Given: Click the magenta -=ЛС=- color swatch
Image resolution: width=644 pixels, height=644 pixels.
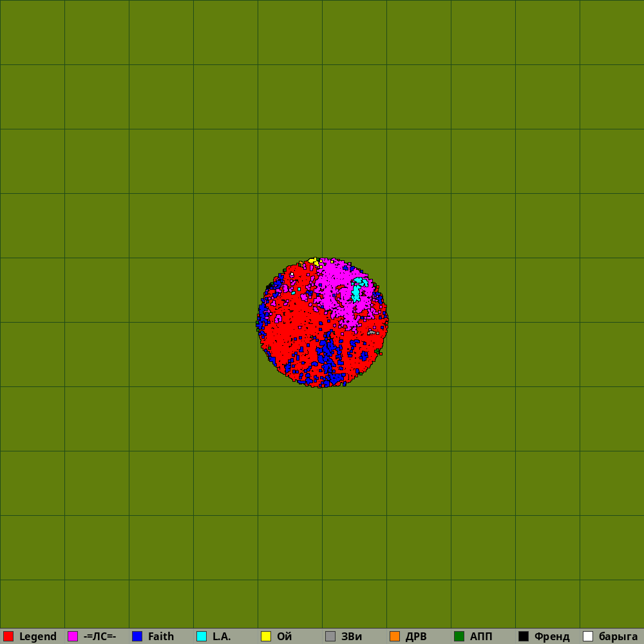Looking at the screenshot, I should [73, 636].
